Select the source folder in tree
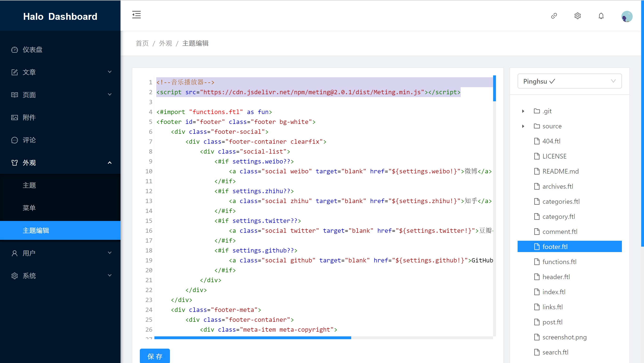The height and width of the screenshot is (363, 644). click(547, 126)
